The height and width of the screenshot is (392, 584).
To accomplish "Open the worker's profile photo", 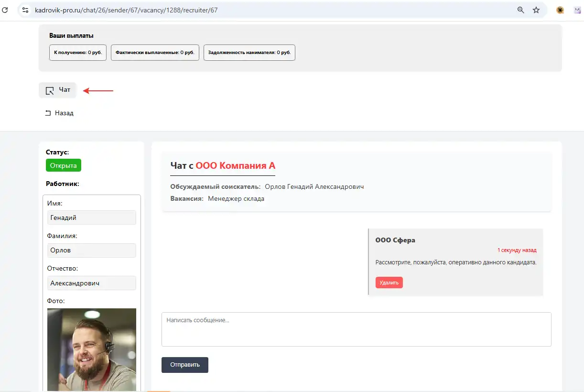I will coord(91,349).
